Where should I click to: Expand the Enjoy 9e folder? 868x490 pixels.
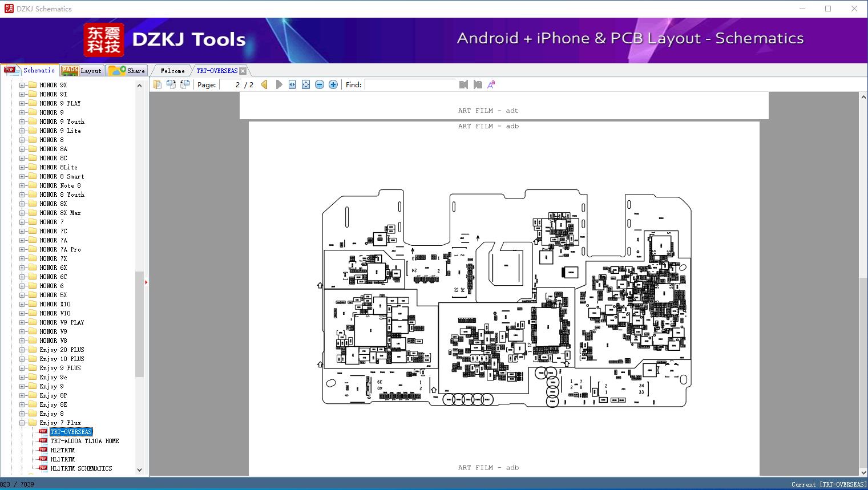(x=22, y=377)
